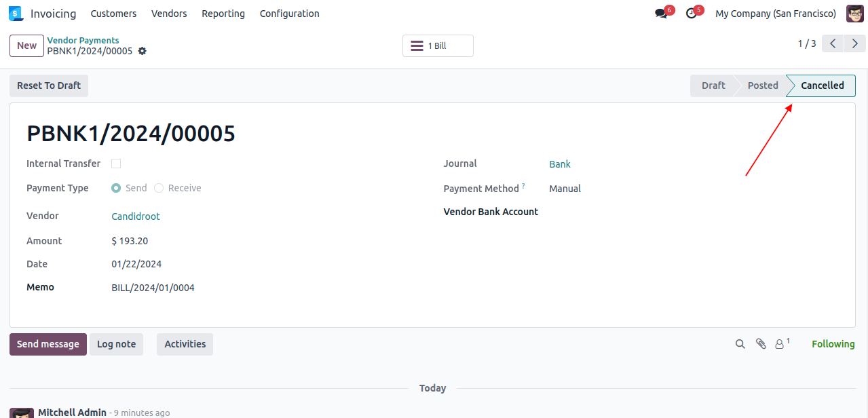Expand the Reporting menu

(x=223, y=14)
